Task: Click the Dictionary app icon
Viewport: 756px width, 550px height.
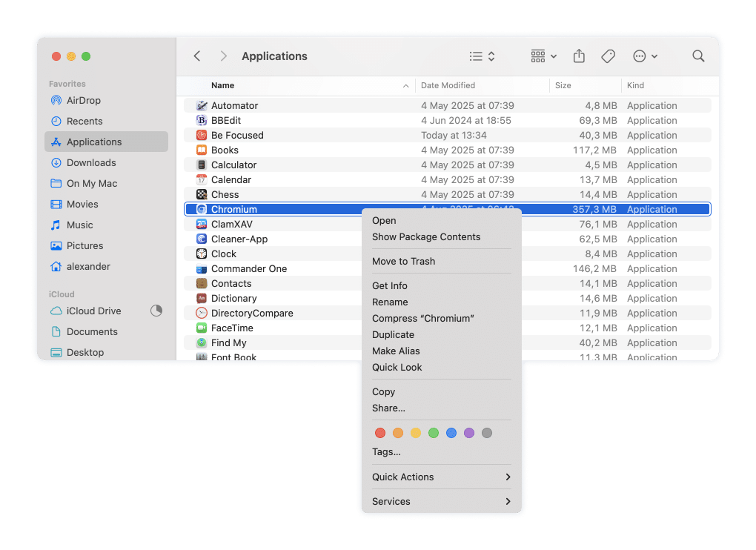Action: click(202, 299)
